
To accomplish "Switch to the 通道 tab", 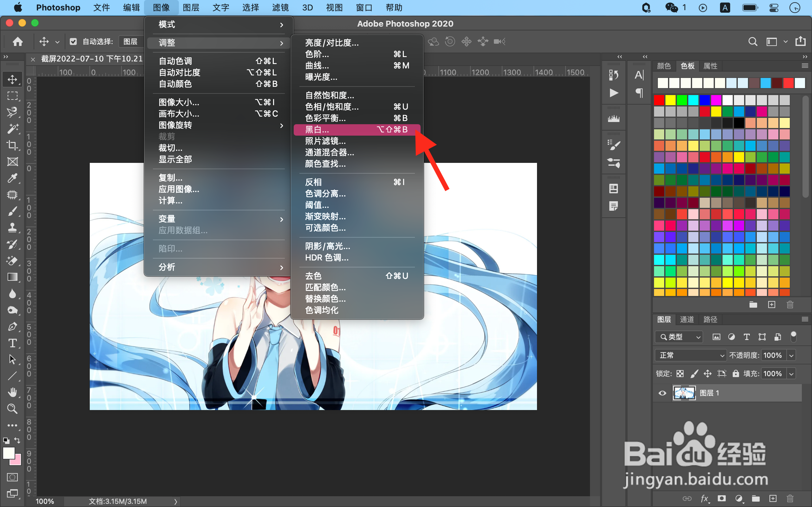I will click(x=686, y=319).
